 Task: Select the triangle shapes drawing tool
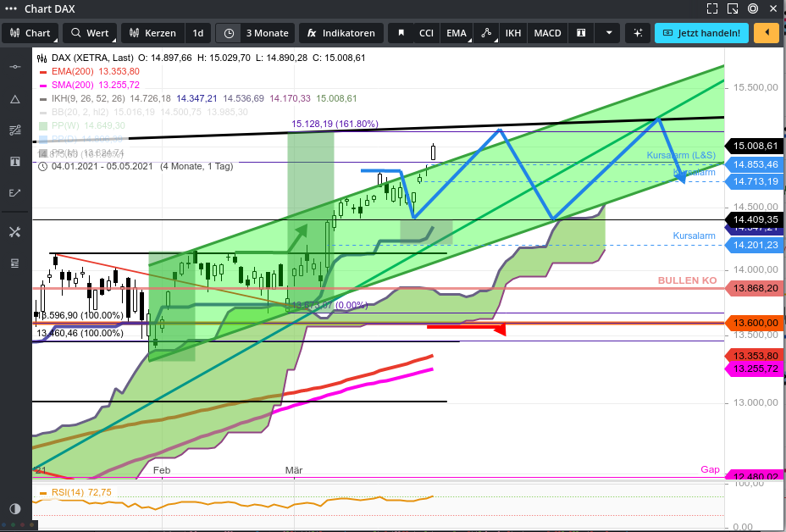(15, 99)
